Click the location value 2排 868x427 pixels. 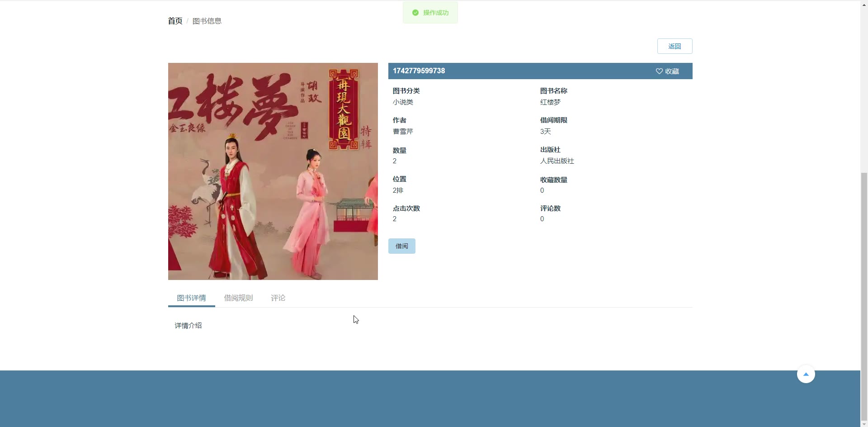click(398, 190)
